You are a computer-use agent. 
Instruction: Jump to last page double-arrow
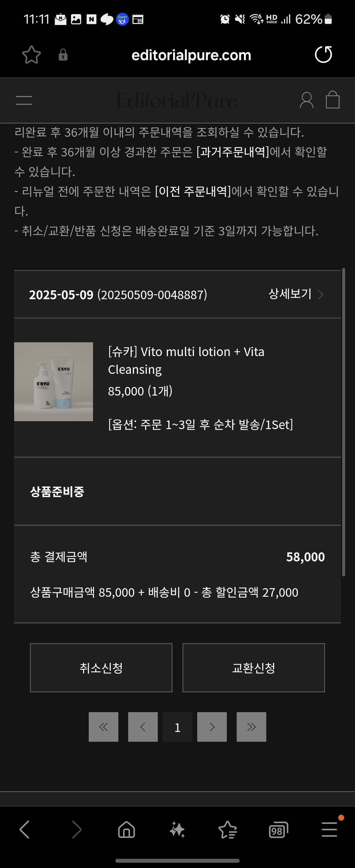coord(251,727)
